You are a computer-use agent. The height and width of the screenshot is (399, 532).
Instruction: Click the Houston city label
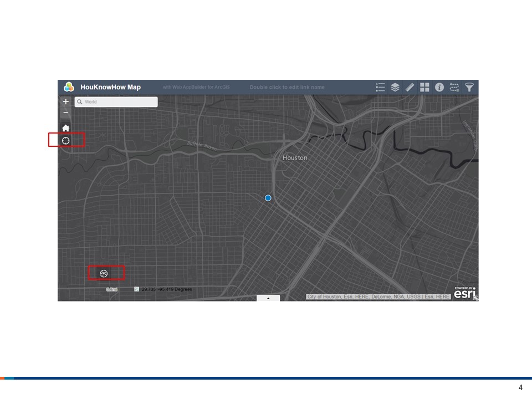click(x=295, y=158)
